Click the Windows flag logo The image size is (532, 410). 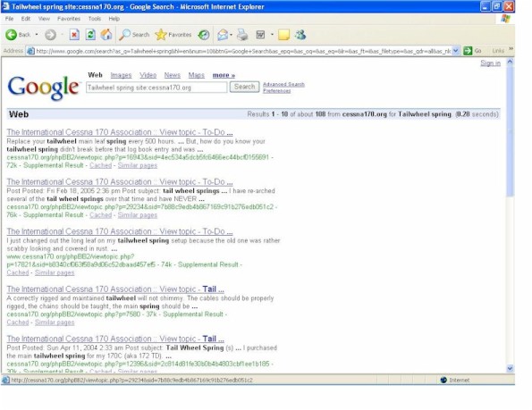[505, 19]
